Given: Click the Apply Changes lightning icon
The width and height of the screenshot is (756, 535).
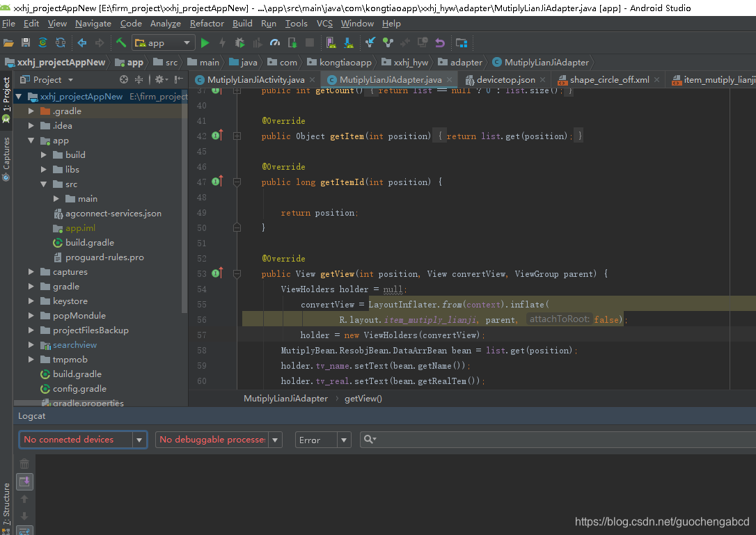Looking at the screenshot, I should [222, 43].
